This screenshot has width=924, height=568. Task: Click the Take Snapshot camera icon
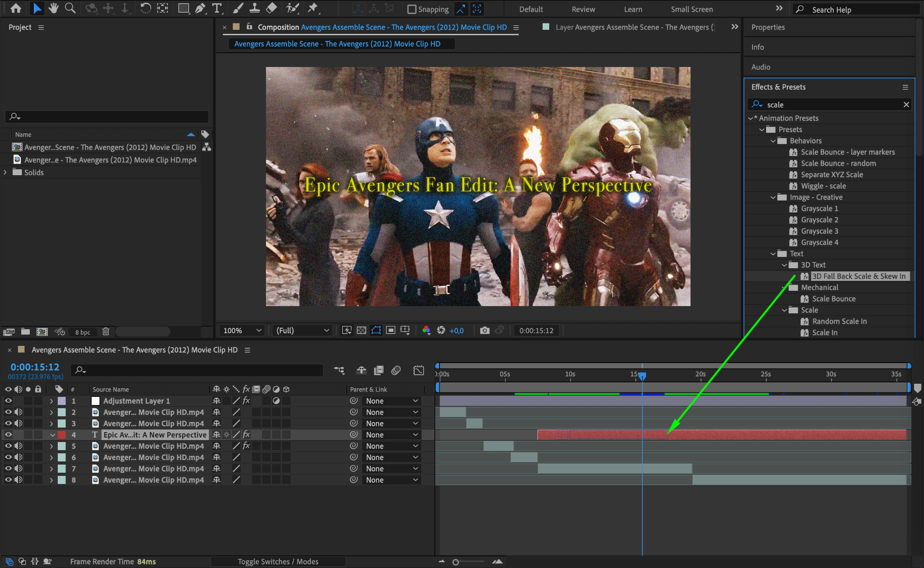tap(485, 331)
